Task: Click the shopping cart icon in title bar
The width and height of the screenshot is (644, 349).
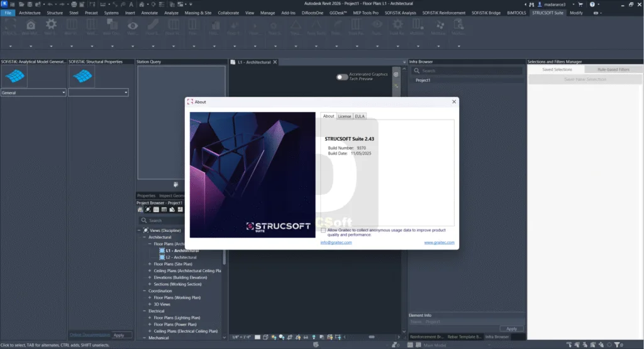Action: click(580, 4)
